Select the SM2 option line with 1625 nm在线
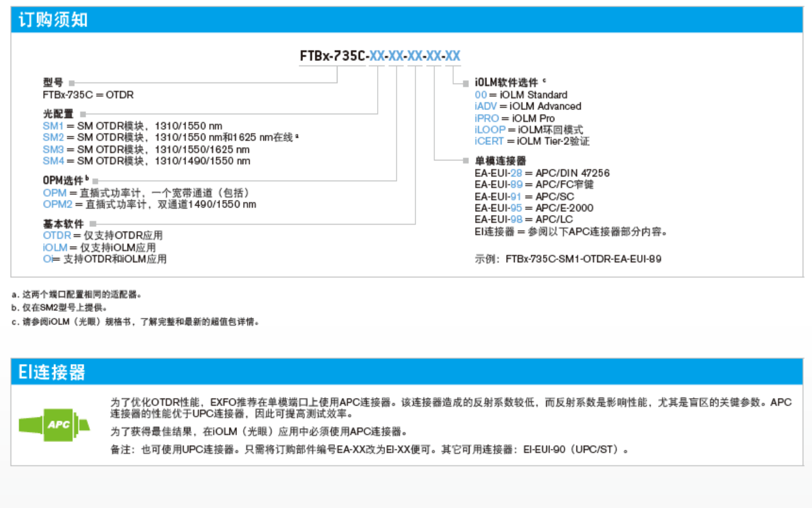 [170, 137]
